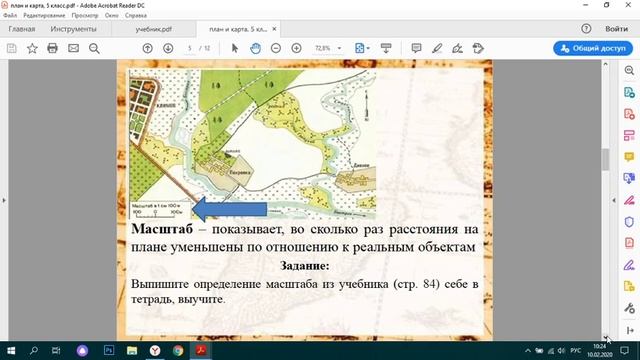Open the Windows Start menu

pyautogui.click(x=11, y=351)
